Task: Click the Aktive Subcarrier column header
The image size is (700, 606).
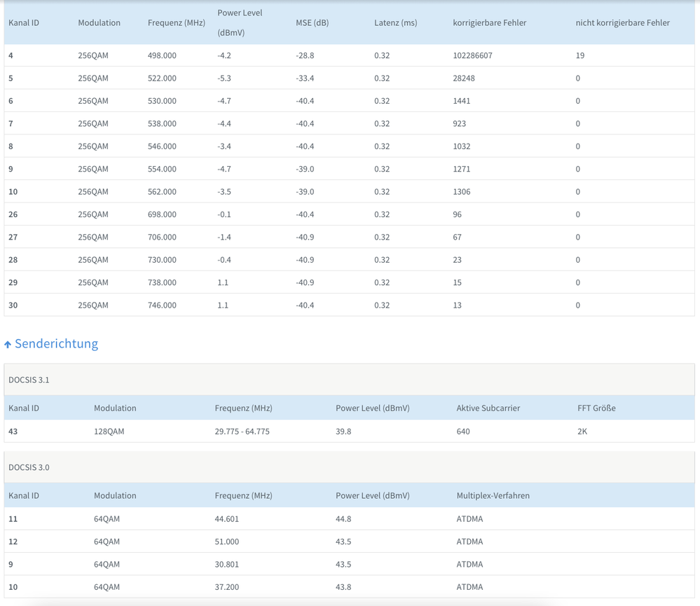Action: [488, 408]
